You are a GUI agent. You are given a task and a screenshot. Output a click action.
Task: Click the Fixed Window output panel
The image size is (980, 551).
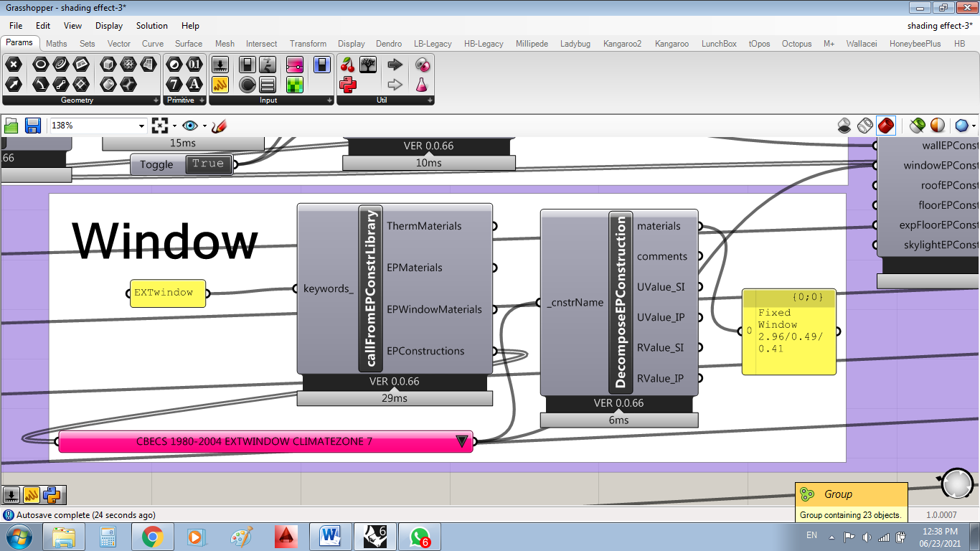[x=789, y=331]
